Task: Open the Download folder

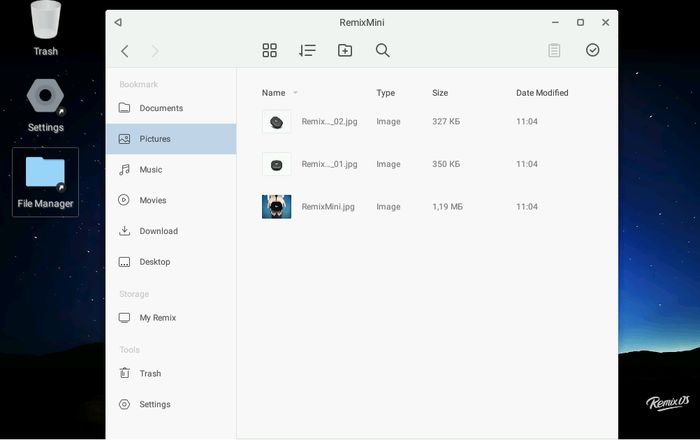Action: [158, 231]
